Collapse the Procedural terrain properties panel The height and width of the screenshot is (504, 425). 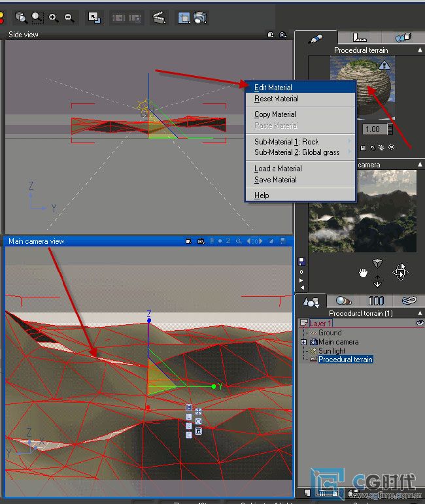420,50
